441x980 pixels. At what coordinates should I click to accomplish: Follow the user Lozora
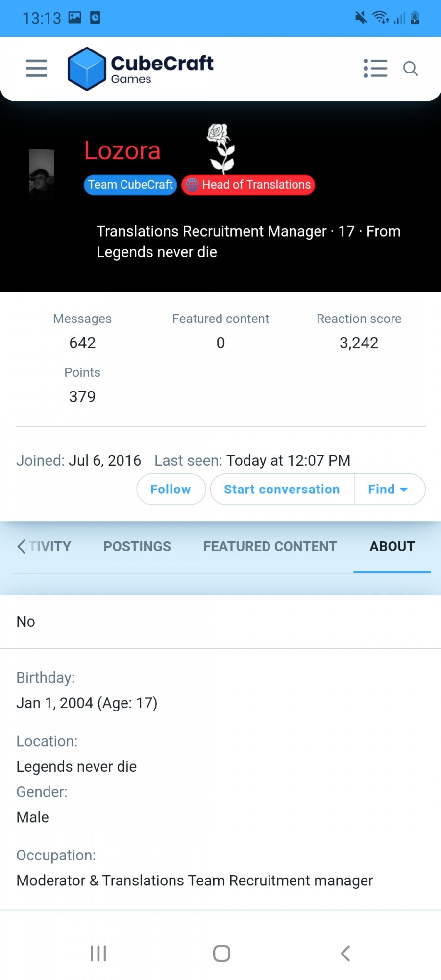click(x=171, y=489)
